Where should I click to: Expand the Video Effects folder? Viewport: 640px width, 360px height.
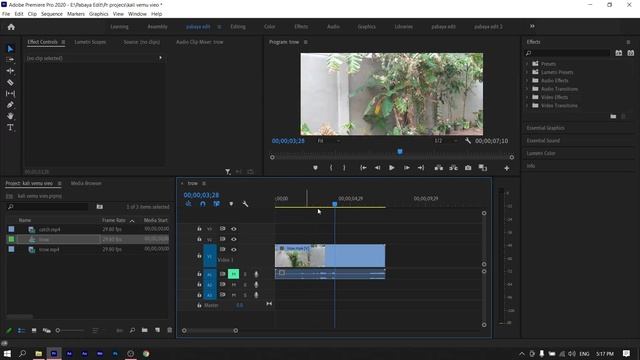[x=527, y=97]
